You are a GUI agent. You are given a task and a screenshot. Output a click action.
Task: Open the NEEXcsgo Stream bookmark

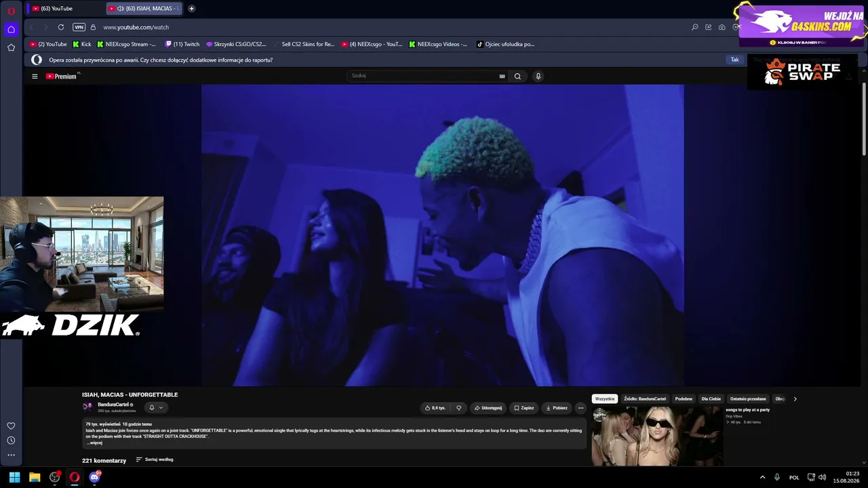coord(127,44)
